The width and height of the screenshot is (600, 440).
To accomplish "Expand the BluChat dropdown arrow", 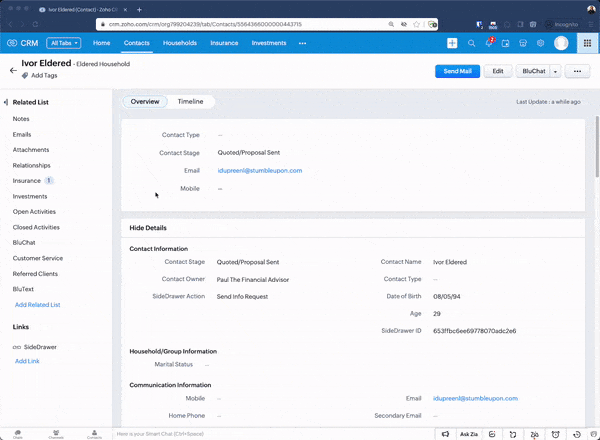I will click(x=555, y=71).
